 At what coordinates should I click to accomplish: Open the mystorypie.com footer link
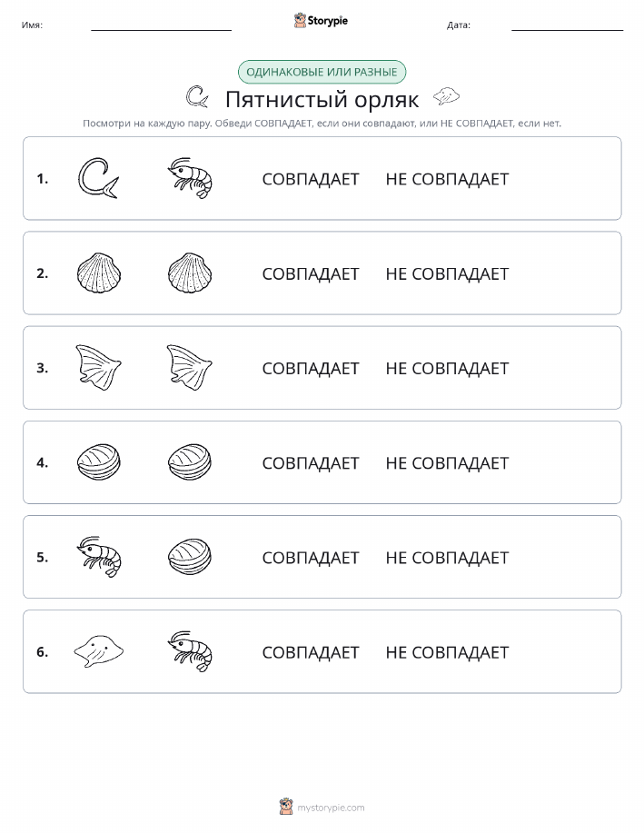[331, 808]
